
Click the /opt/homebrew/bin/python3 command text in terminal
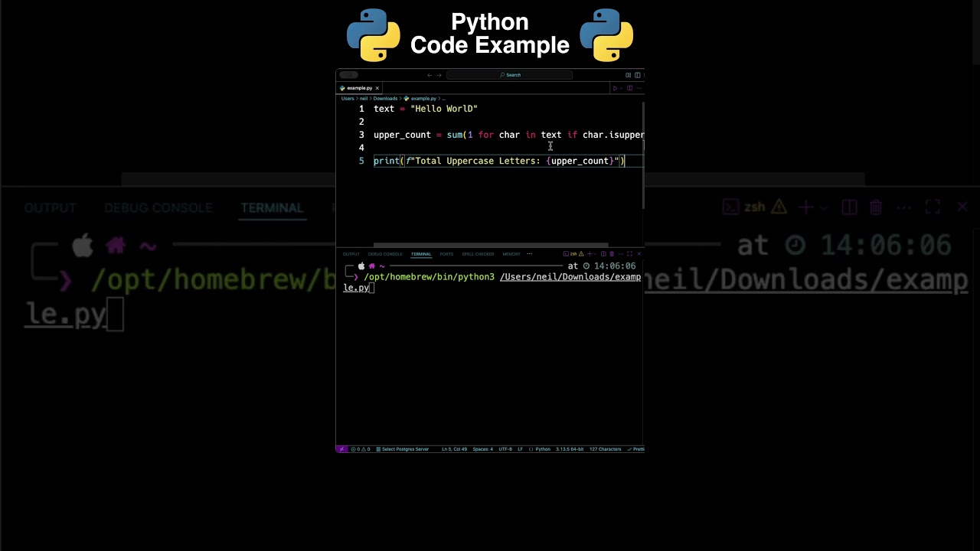[x=430, y=277]
